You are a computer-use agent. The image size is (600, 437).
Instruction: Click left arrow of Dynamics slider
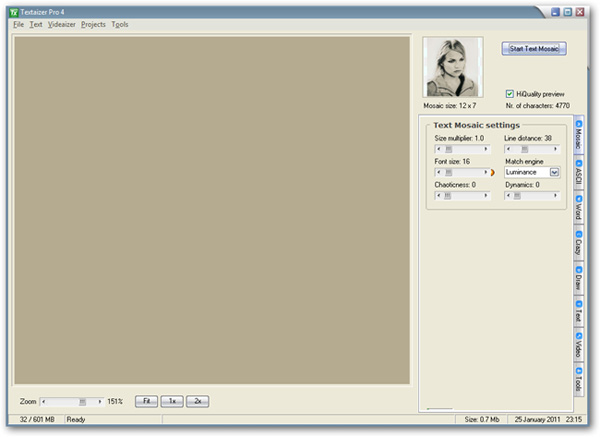(509, 196)
